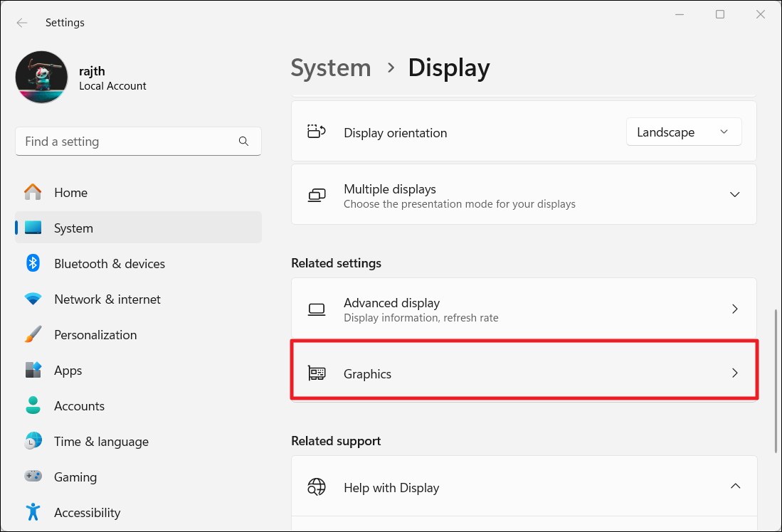Open the Graphics settings page
Viewport: 782px width, 532px height.
(523, 373)
